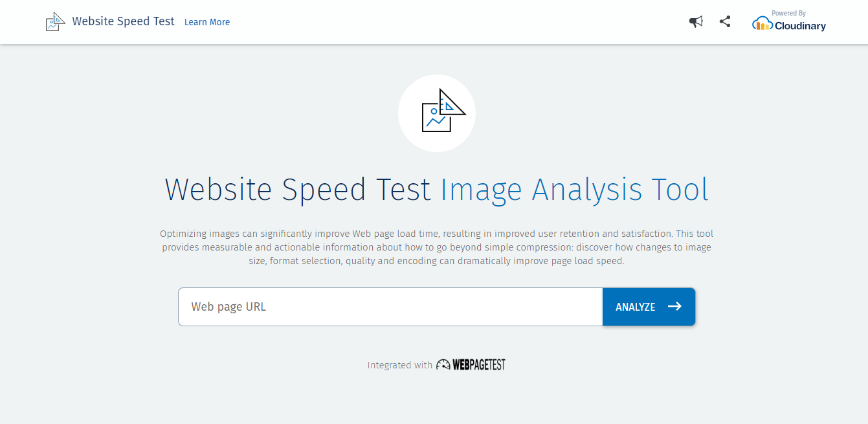Click the large 'Website Speed Test' heading
This screenshot has height=424, width=868.
coord(298,190)
